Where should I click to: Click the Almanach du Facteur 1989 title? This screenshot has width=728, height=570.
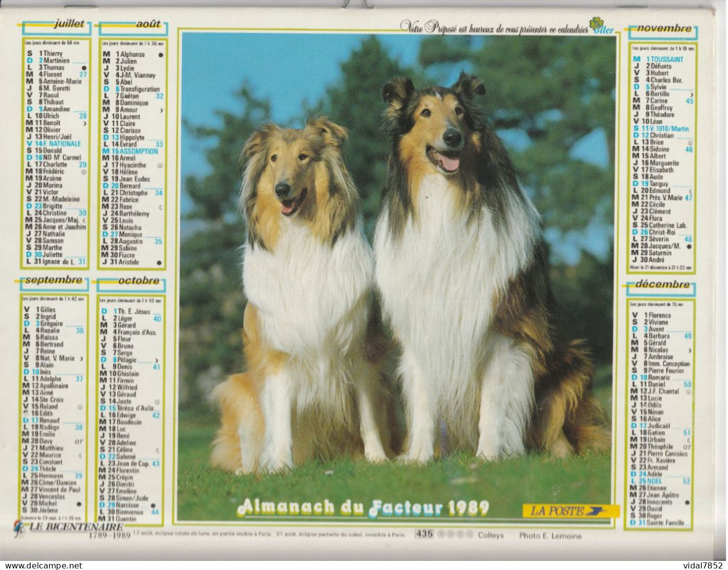[x=363, y=508]
